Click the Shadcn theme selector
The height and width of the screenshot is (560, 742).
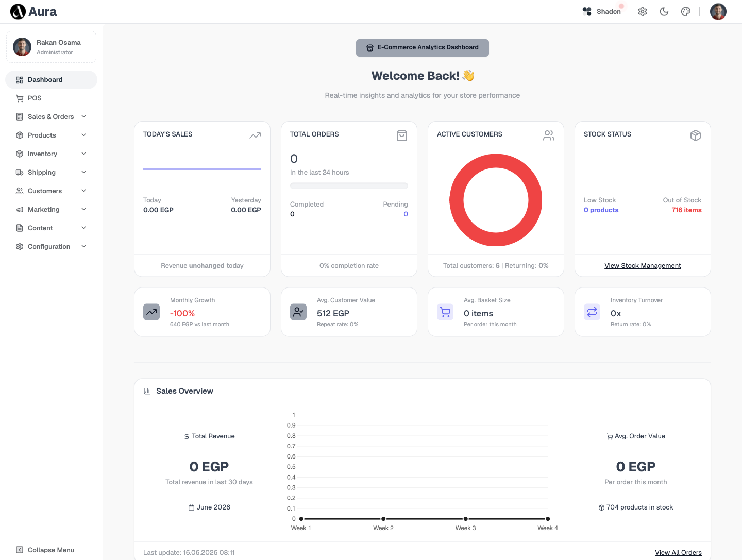pyautogui.click(x=602, y=11)
